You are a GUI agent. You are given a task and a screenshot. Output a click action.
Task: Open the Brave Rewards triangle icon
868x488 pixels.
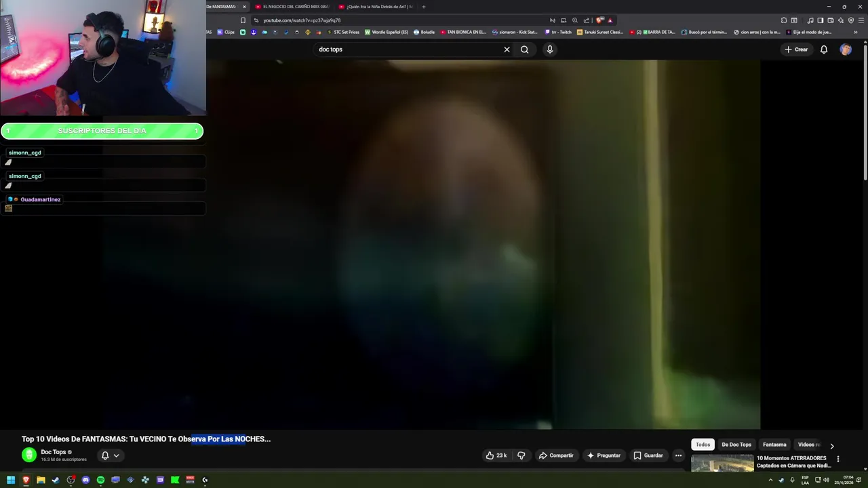[610, 20]
